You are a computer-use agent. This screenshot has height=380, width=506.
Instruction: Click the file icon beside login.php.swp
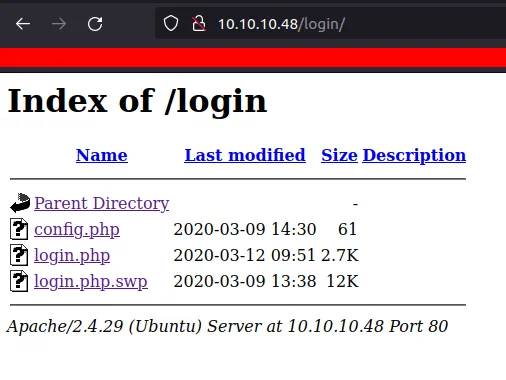[x=19, y=281]
